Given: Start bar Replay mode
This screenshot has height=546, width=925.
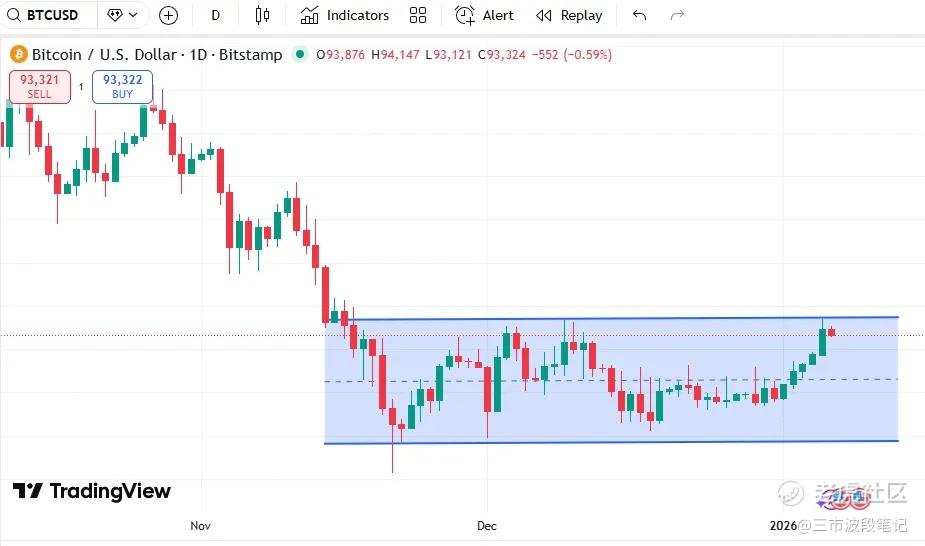Looking at the screenshot, I should coord(569,15).
